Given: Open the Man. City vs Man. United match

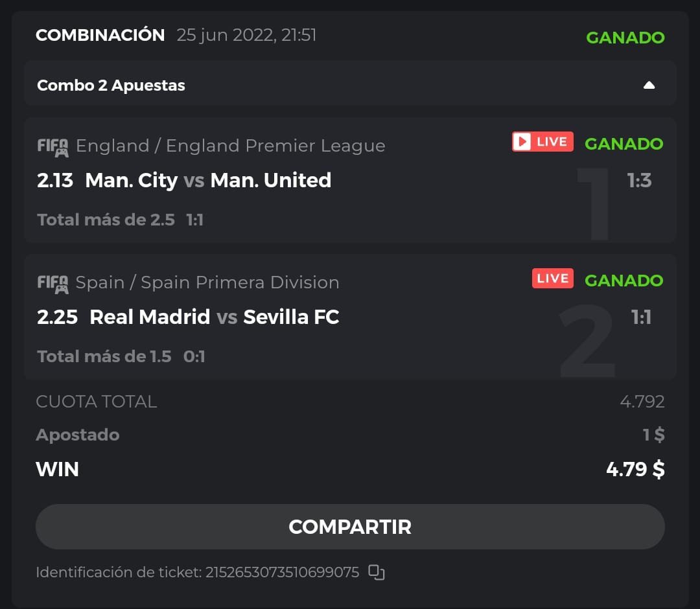Looking at the screenshot, I should pos(207,180).
